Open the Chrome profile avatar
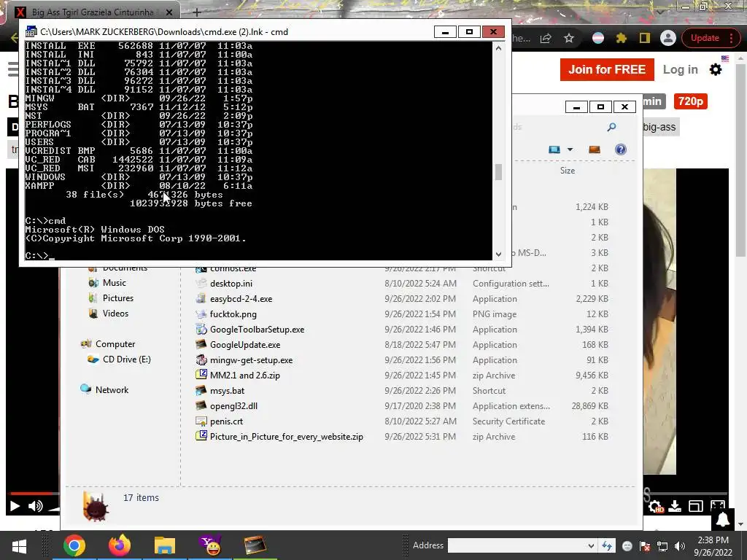This screenshot has width=747, height=560. point(668,38)
